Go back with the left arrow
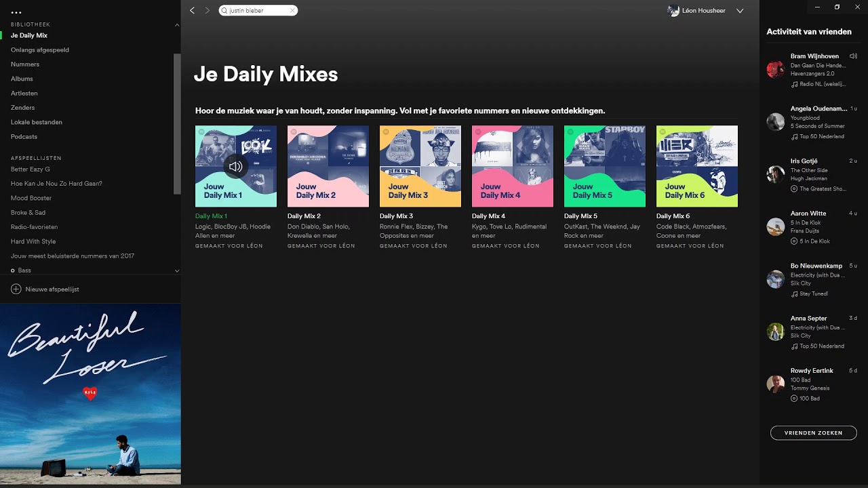868x488 pixels. click(x=193, y=10)
